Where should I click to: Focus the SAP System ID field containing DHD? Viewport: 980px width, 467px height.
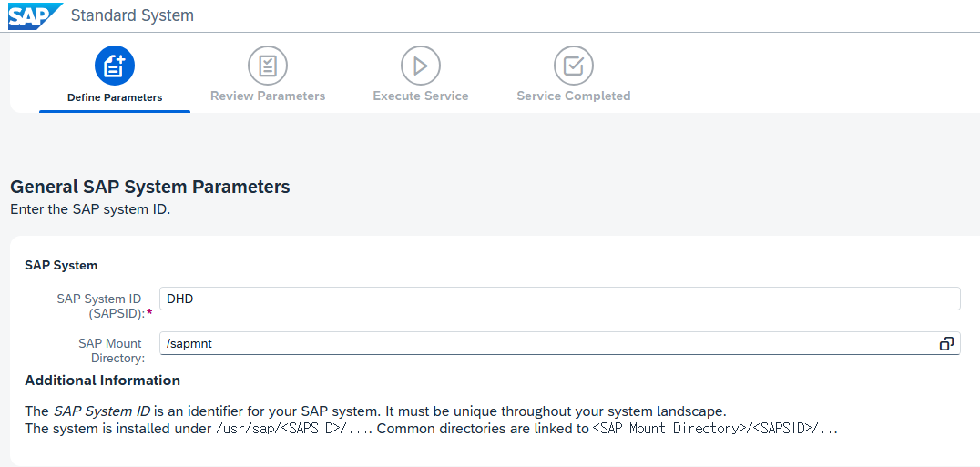click(560, 299)
